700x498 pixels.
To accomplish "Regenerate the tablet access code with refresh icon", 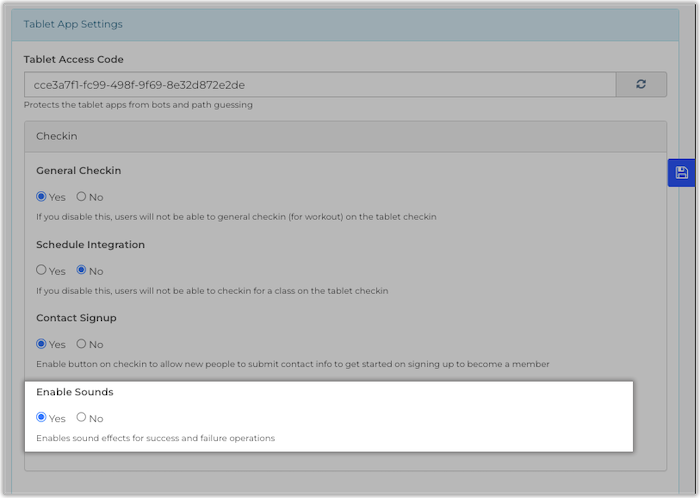I will 641,85.
